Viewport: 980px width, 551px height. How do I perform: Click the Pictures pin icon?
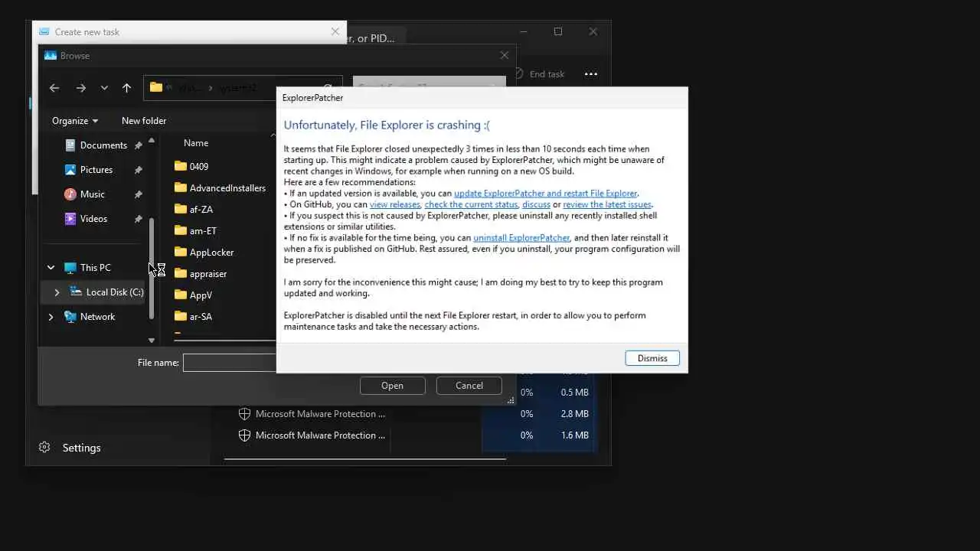138,170
